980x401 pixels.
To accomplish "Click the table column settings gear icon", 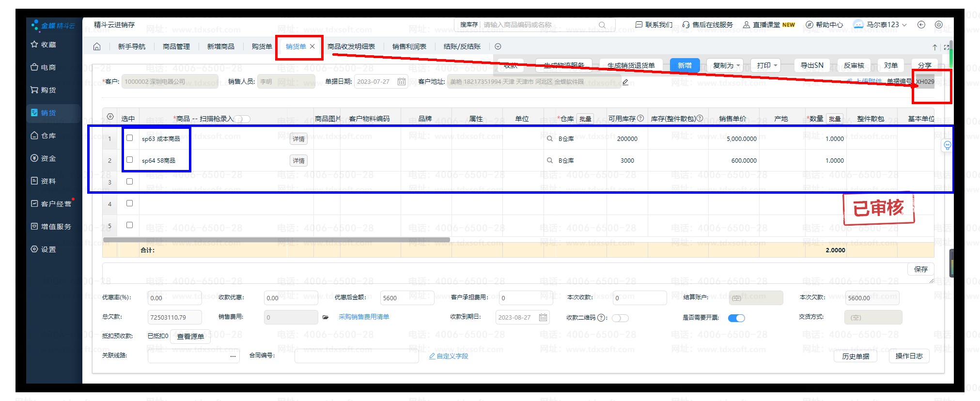I will (x=110, y=117).
